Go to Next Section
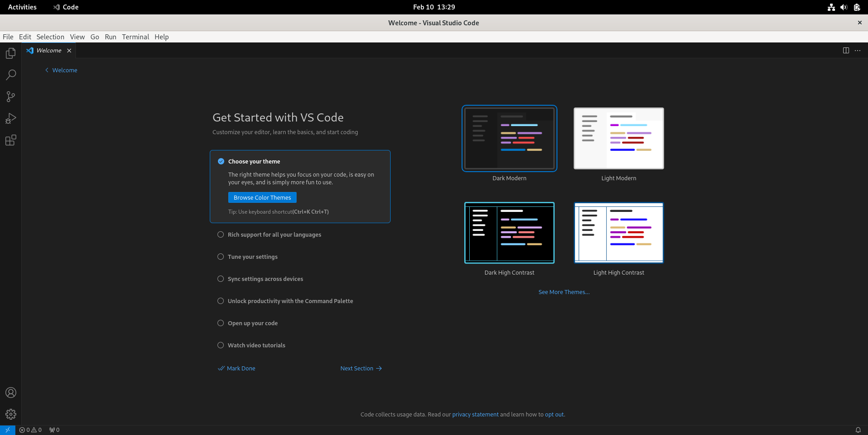 (361, 368)
